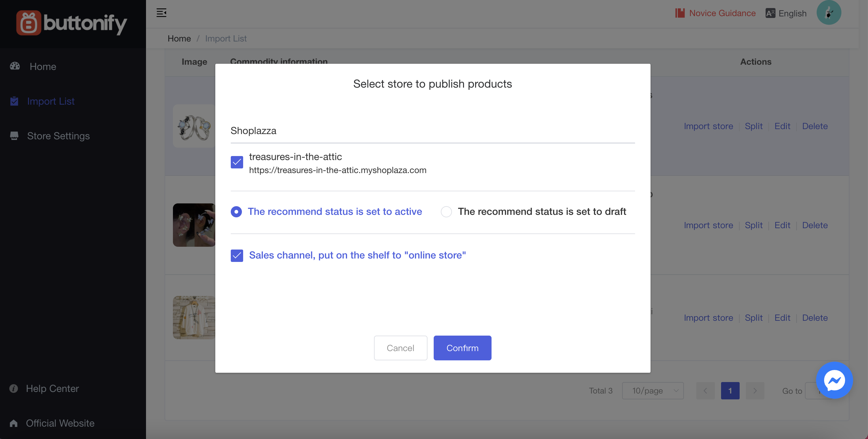Select recommend status set to draft
Screen dimensions: 868x439
click(x=446, y=212)
